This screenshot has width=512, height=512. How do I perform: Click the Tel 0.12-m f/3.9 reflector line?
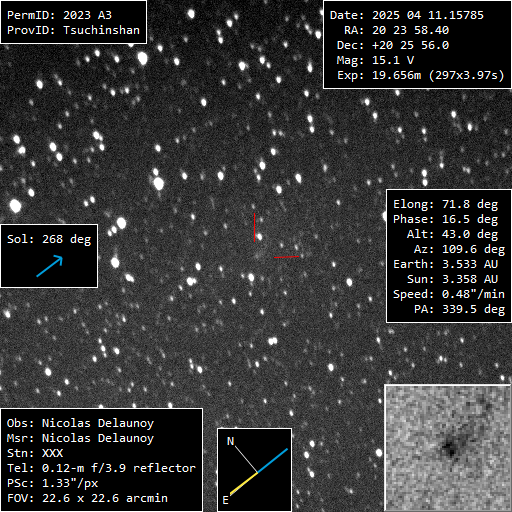101,468
